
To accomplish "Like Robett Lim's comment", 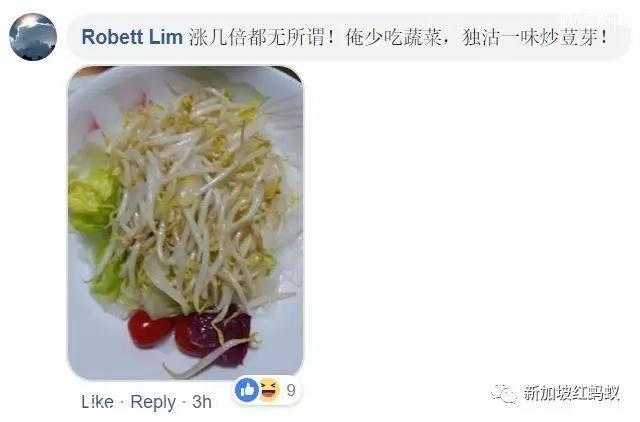I will click(x=98, y=402).
